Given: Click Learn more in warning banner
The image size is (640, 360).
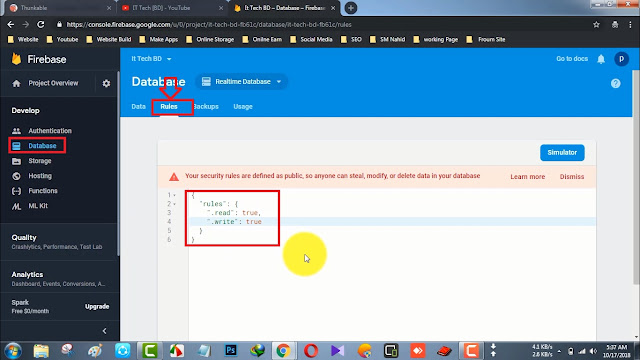Looking at the screenshot, I should 527,177.
